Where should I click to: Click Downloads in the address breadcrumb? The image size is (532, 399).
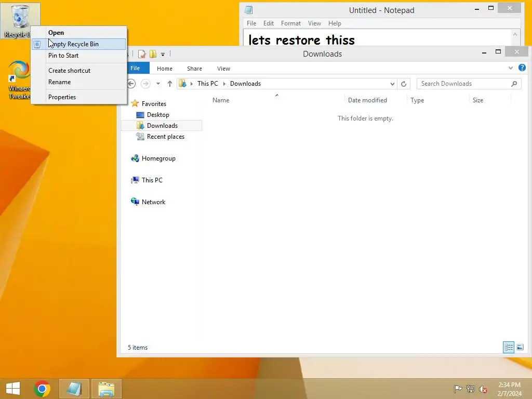tap(245, 84)
